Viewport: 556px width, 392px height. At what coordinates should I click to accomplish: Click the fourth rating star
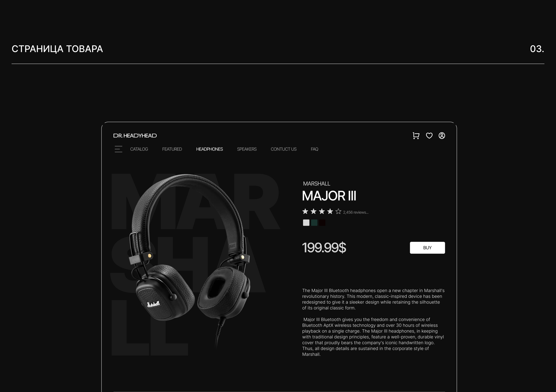click(x=330, y=211)
